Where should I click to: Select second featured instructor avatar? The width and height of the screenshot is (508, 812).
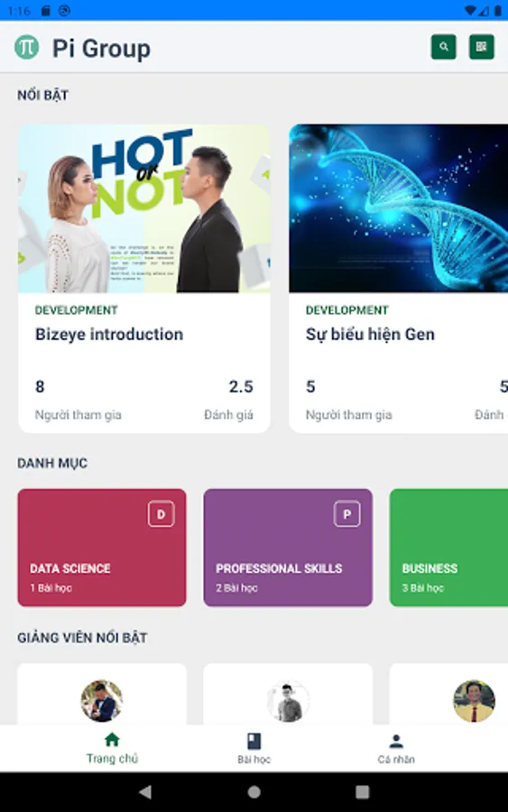click(x=288, y=701)
